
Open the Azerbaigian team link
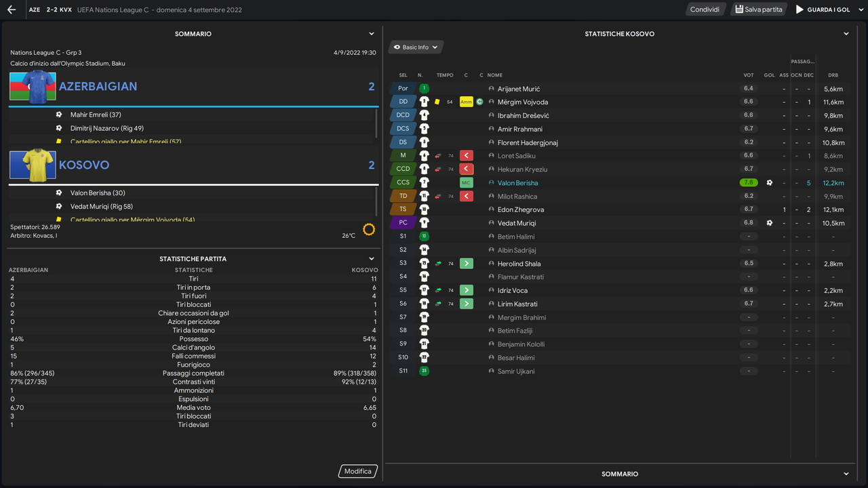[98, 86]
